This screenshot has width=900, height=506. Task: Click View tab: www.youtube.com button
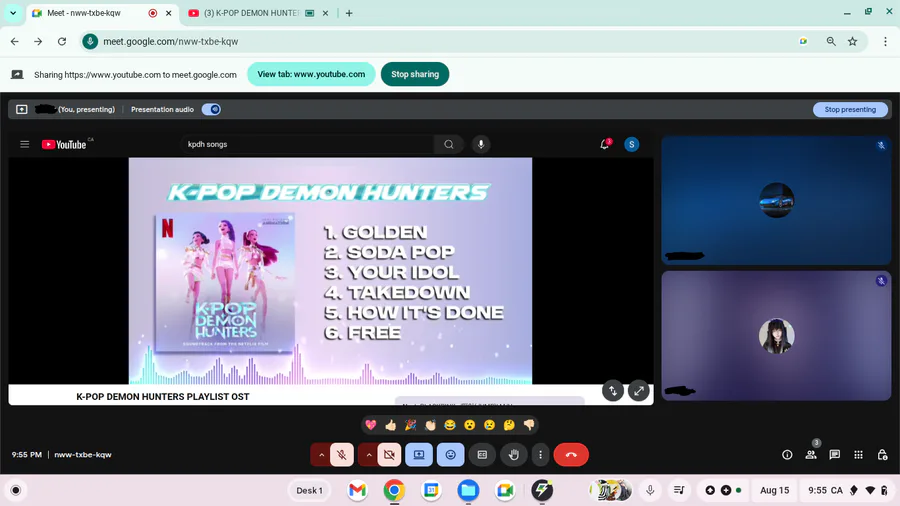[x=311, y=74]
